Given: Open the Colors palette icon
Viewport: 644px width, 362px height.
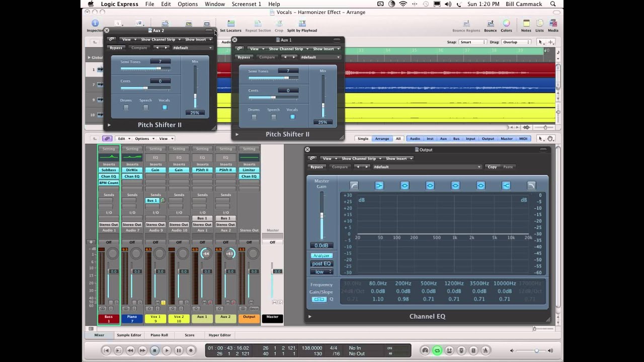Looking at the screenshot, I should 506,24.
